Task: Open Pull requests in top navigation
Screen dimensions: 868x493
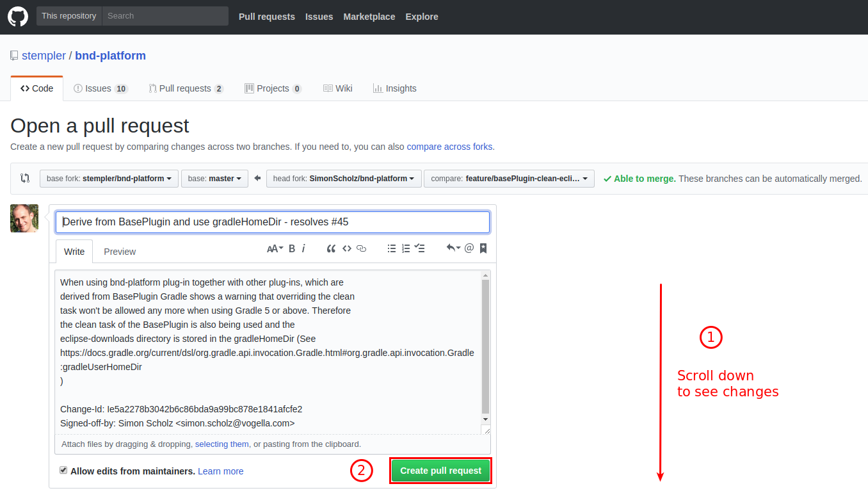Action: tap(267, 17)
